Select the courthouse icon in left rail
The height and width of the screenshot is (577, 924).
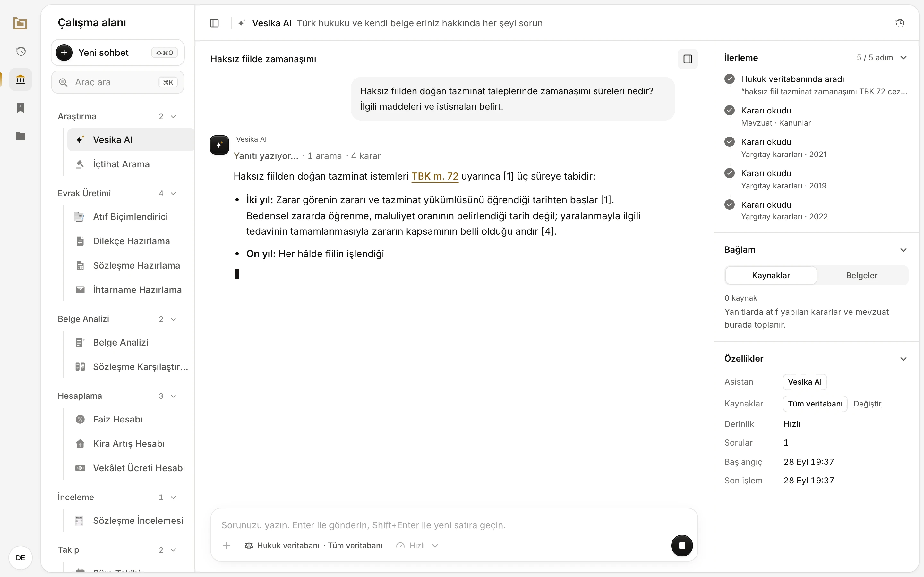21,79
